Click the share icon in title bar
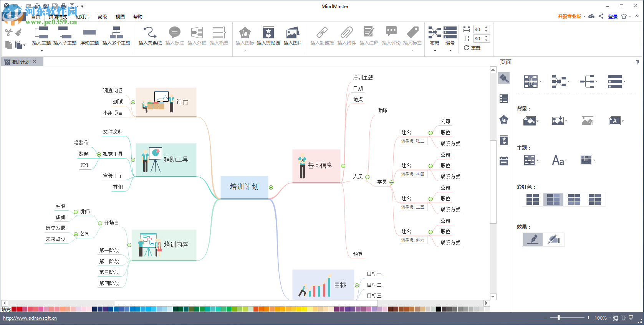Viewport: 644px width, 325px height. click(x=601, y=16)
